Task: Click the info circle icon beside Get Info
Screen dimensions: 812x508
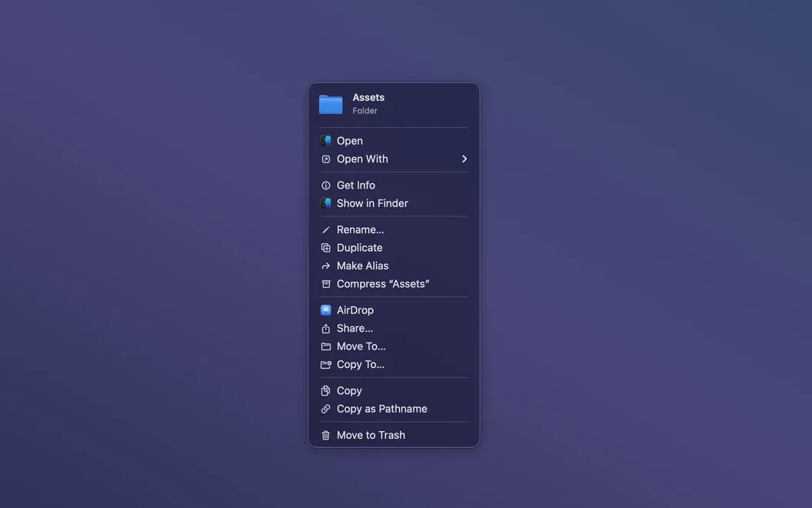Action: click(326, 185)
